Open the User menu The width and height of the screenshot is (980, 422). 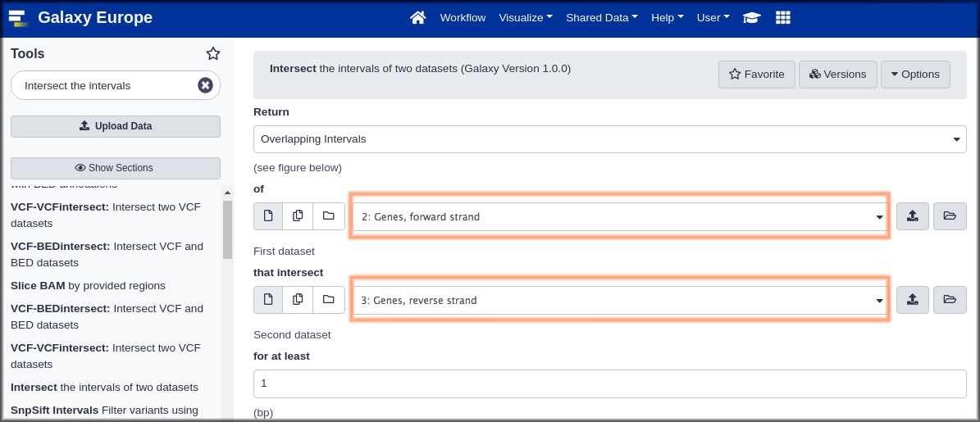pos(713,17)
